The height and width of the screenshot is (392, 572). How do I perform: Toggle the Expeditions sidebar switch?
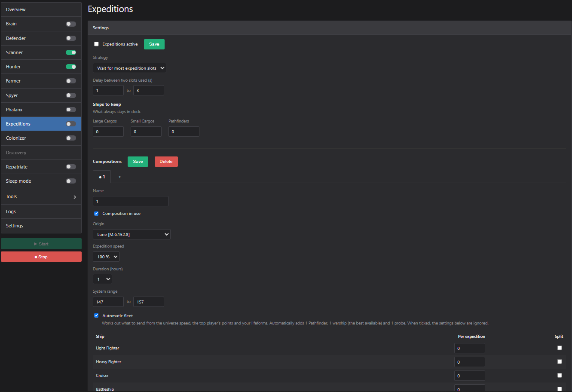click(x=71, y=124)
